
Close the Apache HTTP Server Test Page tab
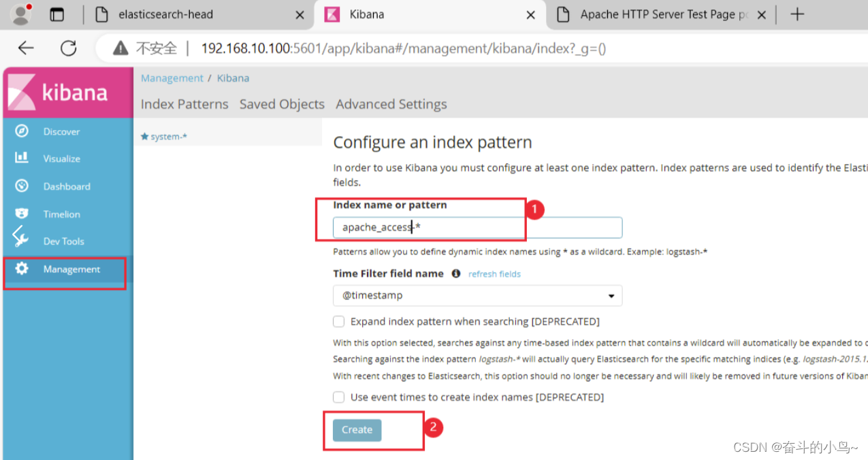762,15
